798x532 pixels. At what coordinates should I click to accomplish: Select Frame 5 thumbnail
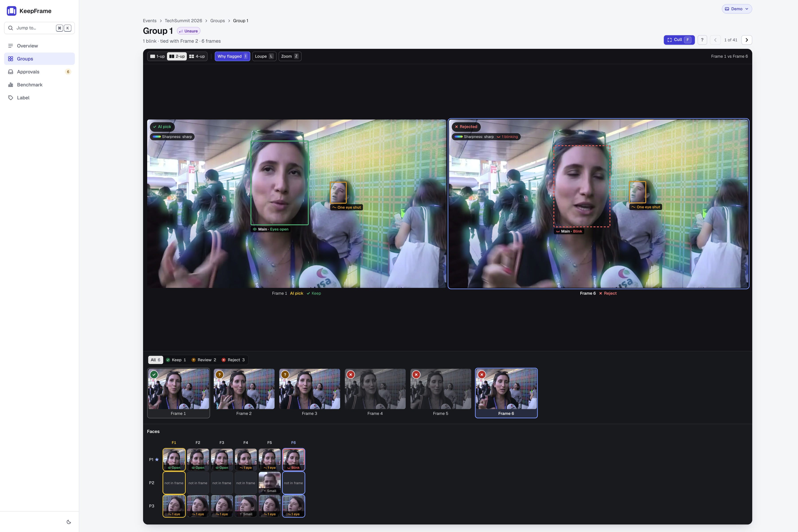tap(440, 393)
